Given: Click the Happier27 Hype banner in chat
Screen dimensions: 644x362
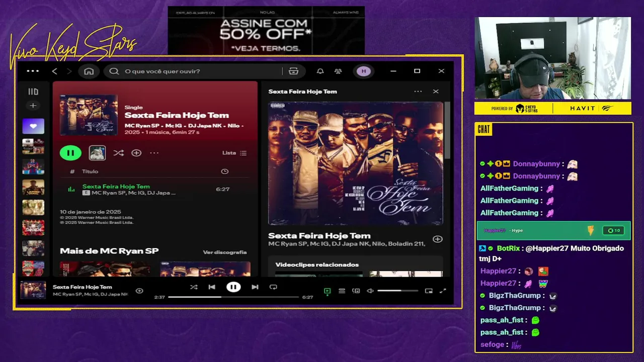Looking at the screenshot, I should point(553,231).
